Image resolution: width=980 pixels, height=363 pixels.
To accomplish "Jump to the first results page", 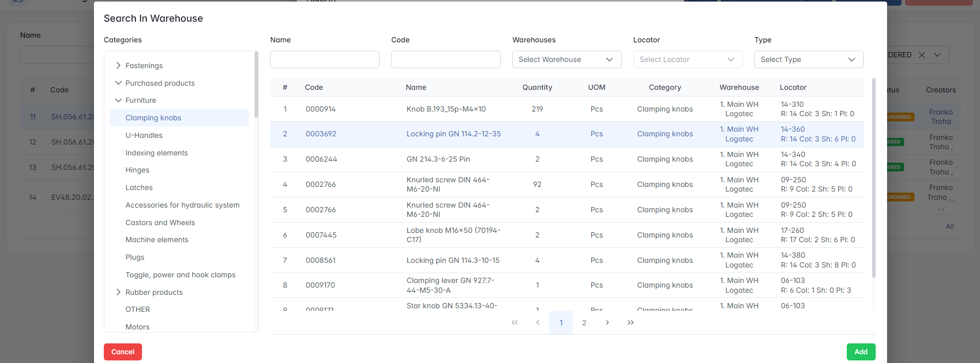I will pyautogui.click(x=514, y=323).
